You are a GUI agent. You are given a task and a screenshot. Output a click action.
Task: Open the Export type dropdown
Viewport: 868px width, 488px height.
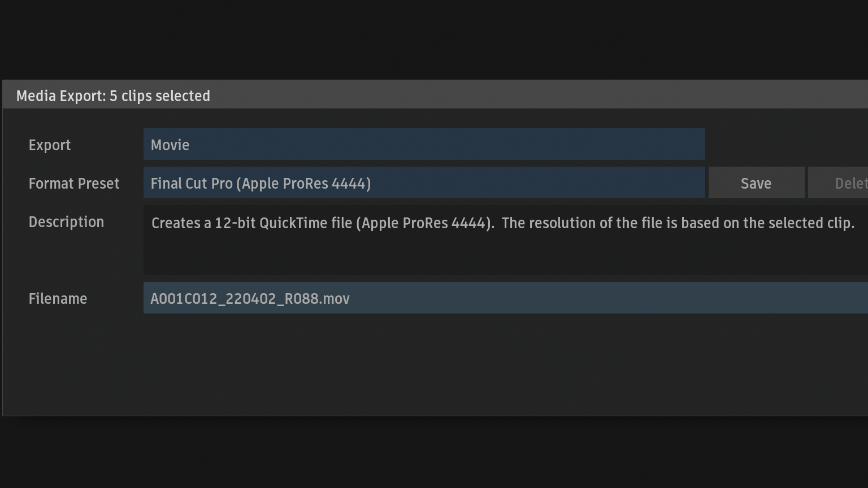tap(424, 145)
